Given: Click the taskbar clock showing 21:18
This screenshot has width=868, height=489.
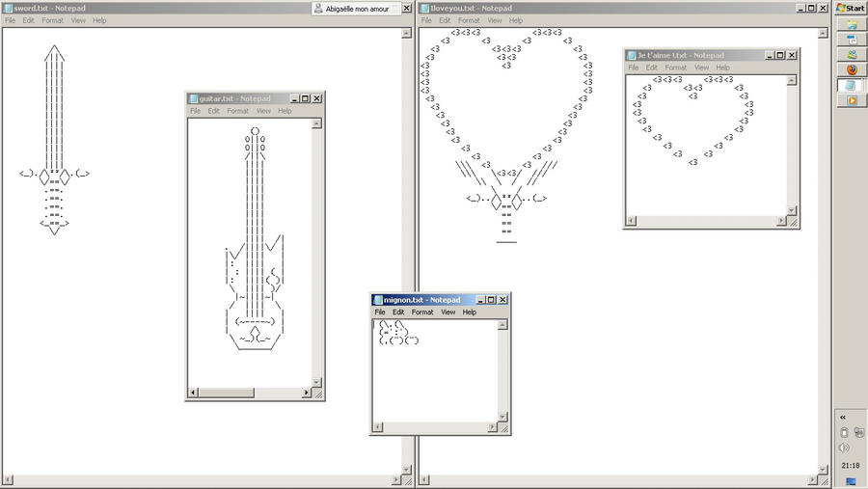Looking at the screenshot, I should coord(851,466).
